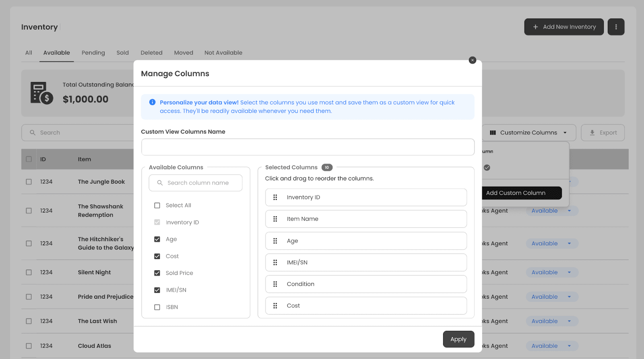Uncheck the Age column checkbox
644x359 pixels.
(x=157, y=239)
